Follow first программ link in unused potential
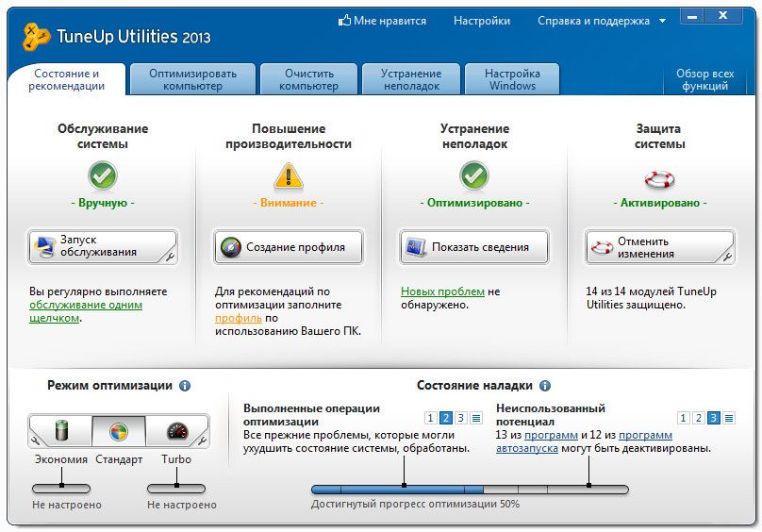This screenshot has height=532, width=762. click(551, 435)
